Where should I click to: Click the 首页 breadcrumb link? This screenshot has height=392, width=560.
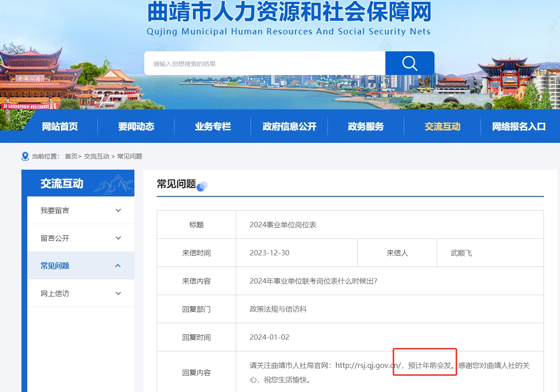(x=71, y=156)
